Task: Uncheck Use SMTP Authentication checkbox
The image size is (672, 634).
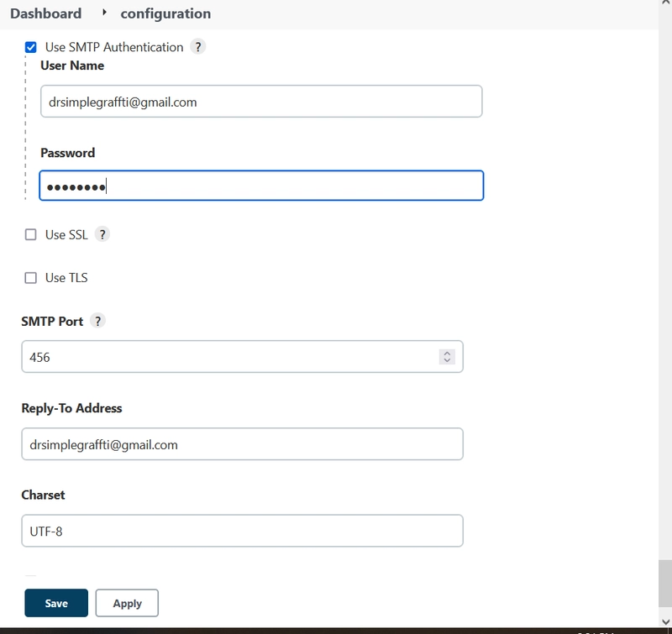Action: point(31,47)
